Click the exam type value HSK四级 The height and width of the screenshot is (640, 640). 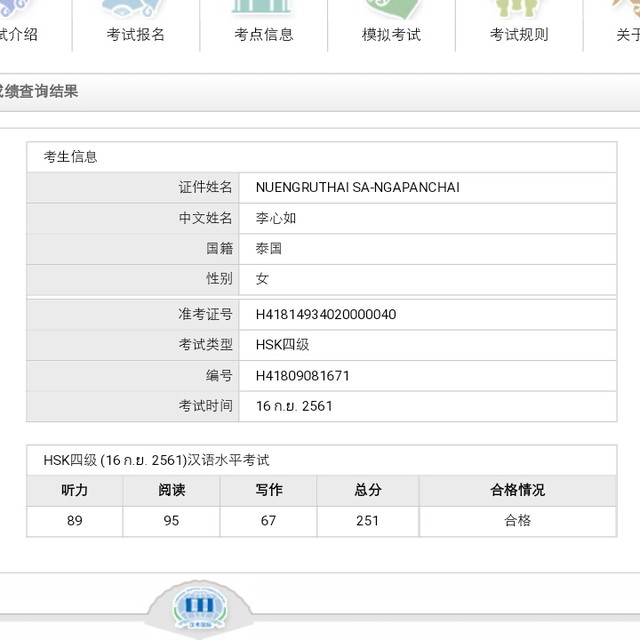point(282,345)
